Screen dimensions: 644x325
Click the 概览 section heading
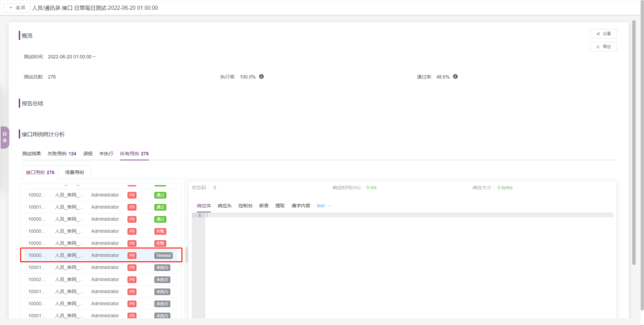[x=27, y=36]
